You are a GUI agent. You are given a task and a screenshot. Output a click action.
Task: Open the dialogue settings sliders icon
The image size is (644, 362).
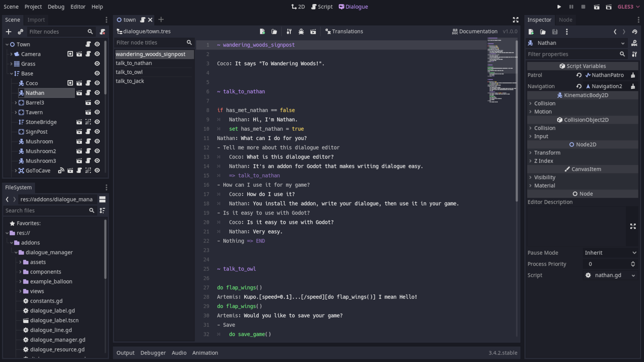point(289,31)
